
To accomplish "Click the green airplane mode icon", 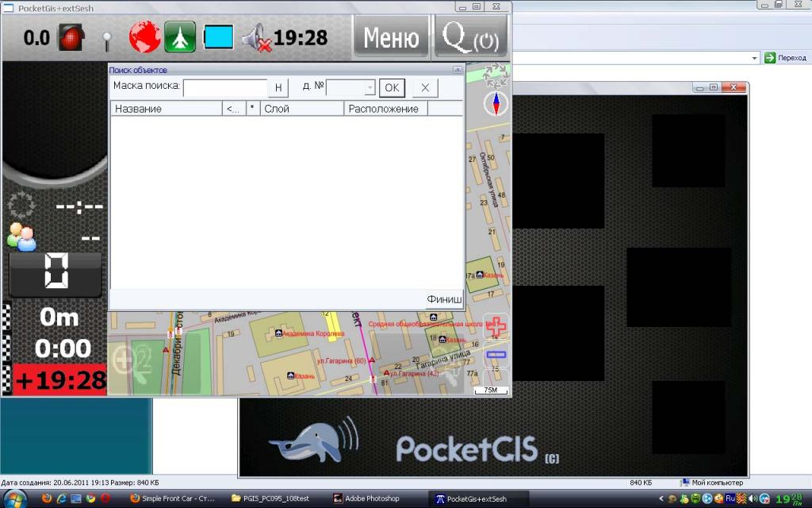I will click(180, 37).
